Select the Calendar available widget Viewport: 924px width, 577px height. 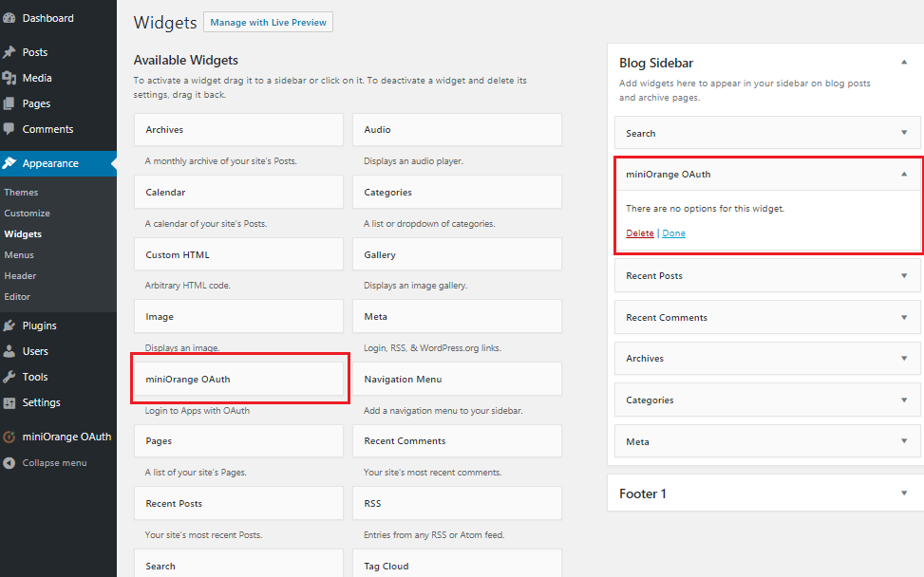point(238,193)
